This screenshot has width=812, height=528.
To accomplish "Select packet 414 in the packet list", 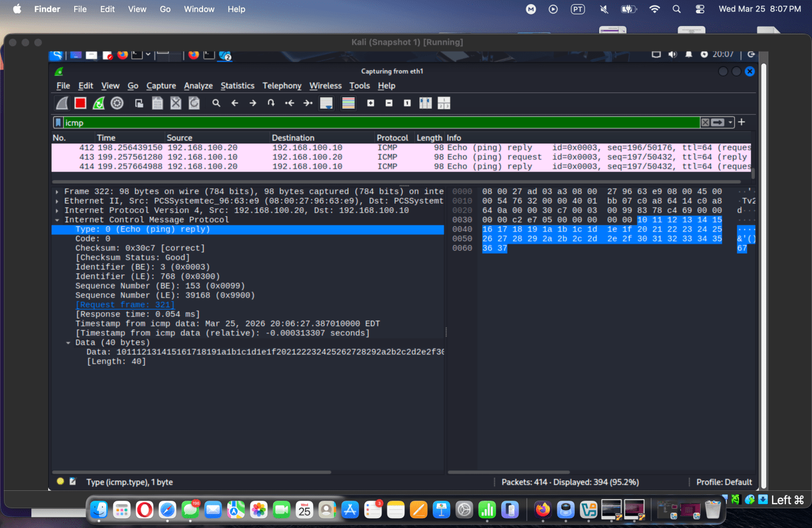I will click(401, 167).
